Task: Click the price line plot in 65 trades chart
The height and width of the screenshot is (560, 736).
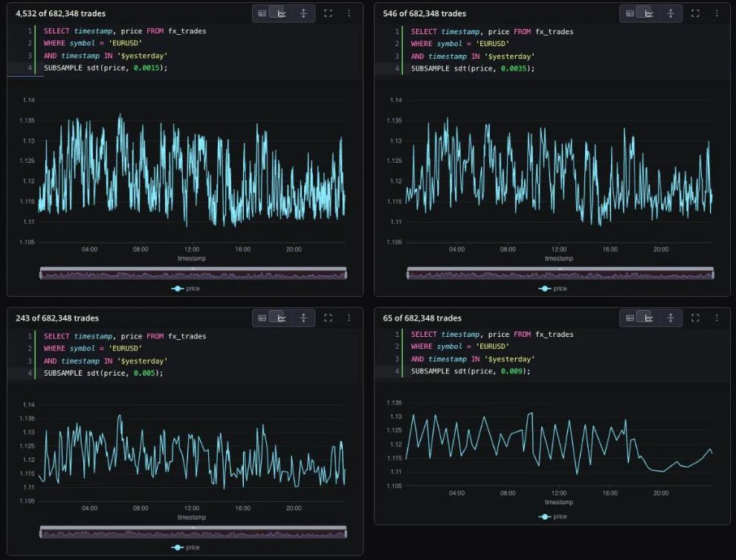Action: tap(558, 442)
